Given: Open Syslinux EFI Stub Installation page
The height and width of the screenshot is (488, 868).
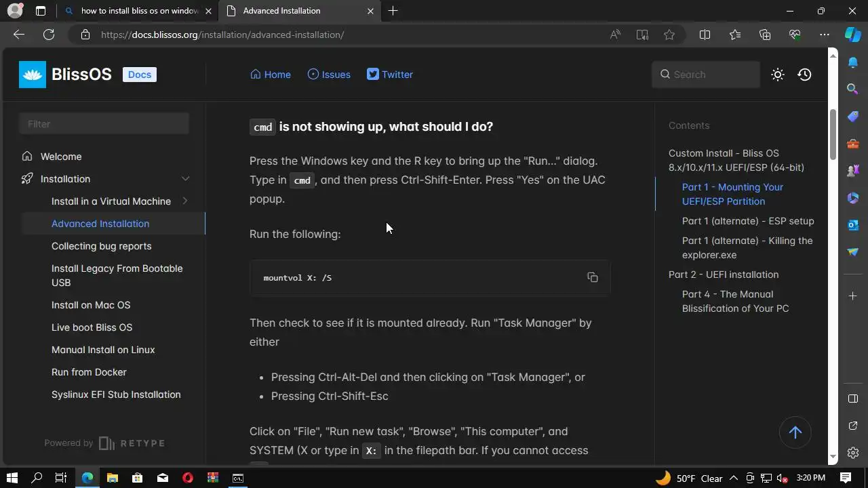Looking at the screenshot, I should pos(116,394).
